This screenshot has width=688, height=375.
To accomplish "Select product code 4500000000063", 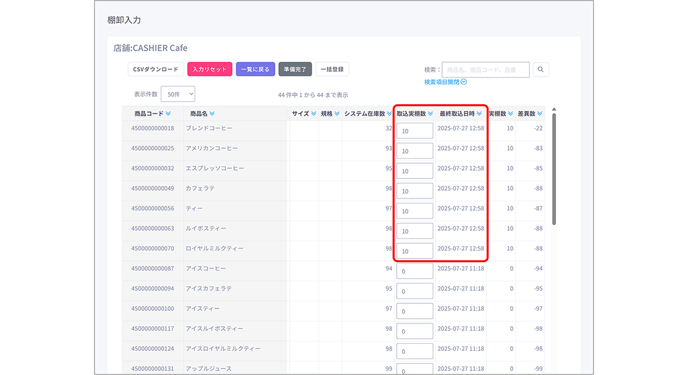I will (x=153, y=229).
